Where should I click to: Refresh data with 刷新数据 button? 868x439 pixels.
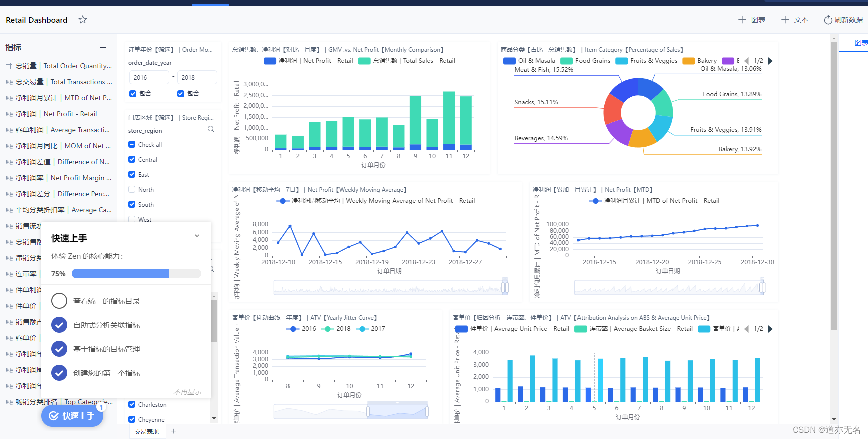(843, 20)
